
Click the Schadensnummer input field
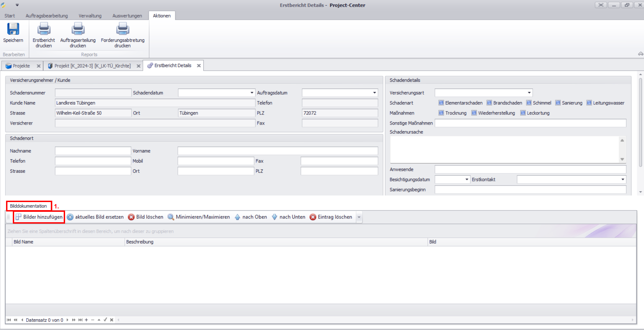93,93
